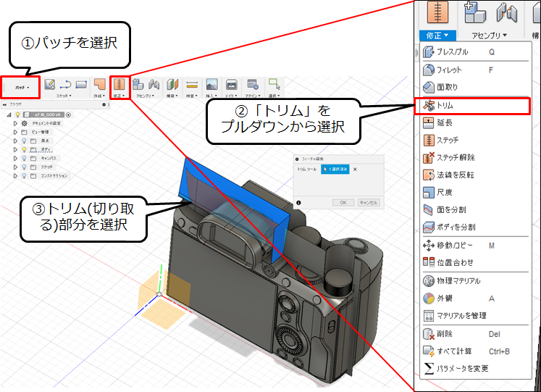
Task: Choose トリム from the 修正 menu
Action: [x=472, y=106]
